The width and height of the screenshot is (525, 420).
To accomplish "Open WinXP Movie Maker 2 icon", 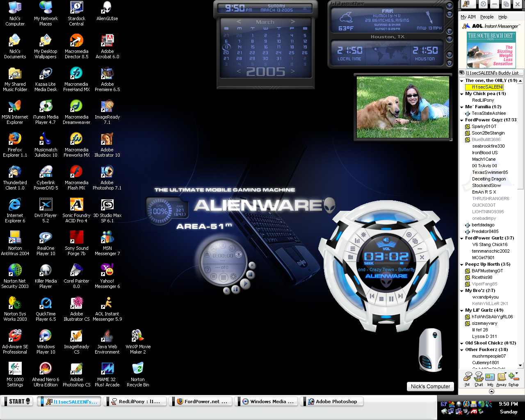I will coord(138,342).
